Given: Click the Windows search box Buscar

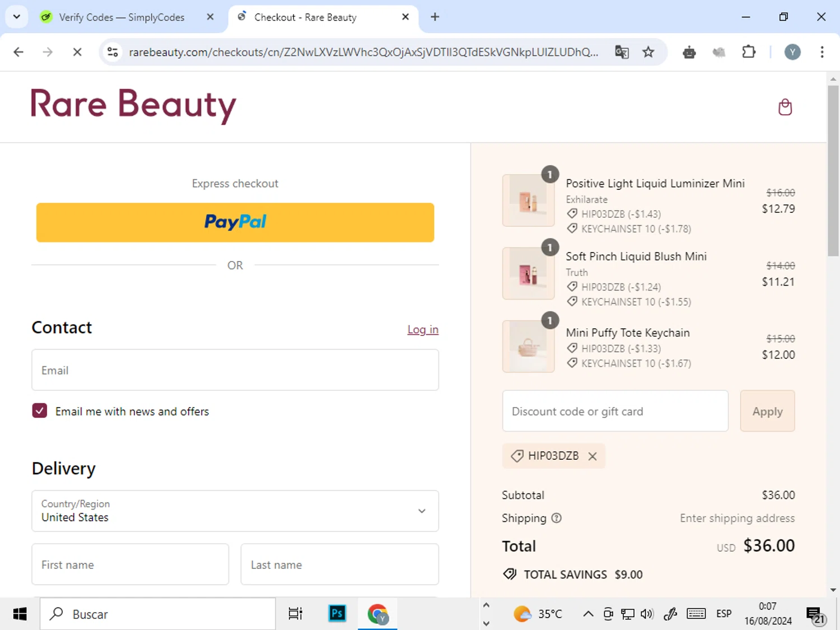Looking at the screenshot, I should (x=158, y=614).
